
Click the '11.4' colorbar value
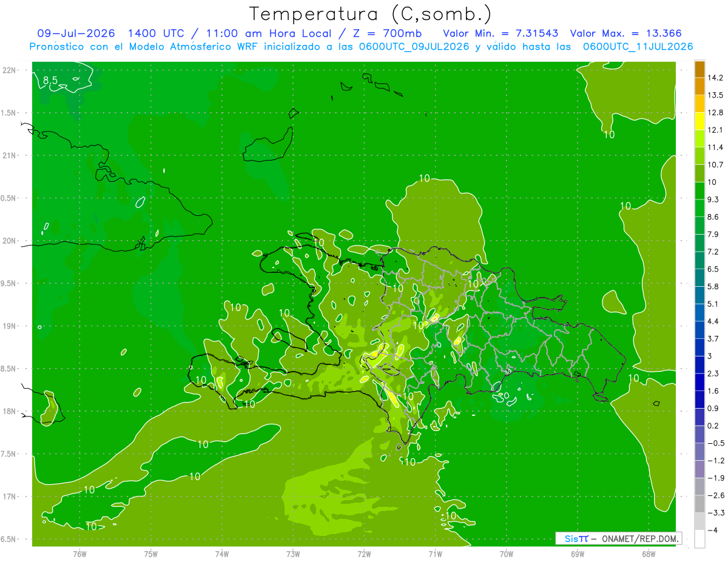pyautogui.click(x=715, y=147)
